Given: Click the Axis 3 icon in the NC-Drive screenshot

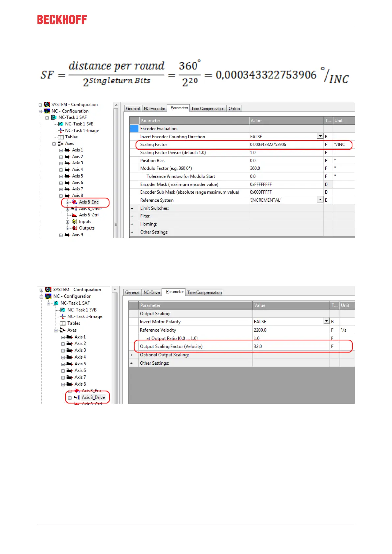Looking at the screenshot, I should point(69,350).
